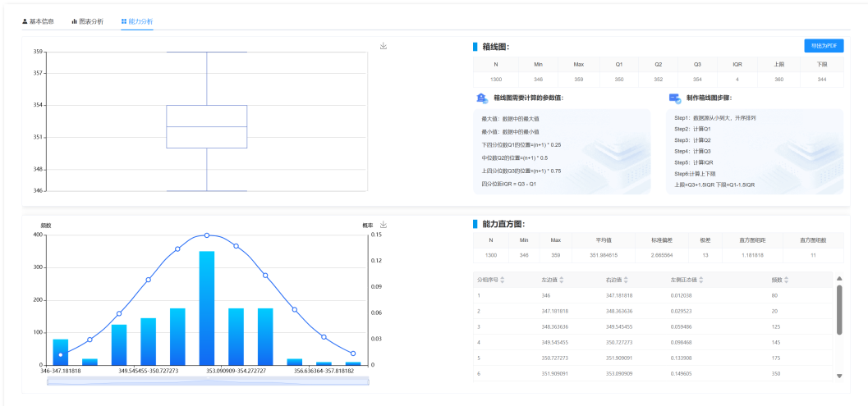The image size is (868, 406).
Task: Click the Q3 value 354
Action: click(697, 80)
